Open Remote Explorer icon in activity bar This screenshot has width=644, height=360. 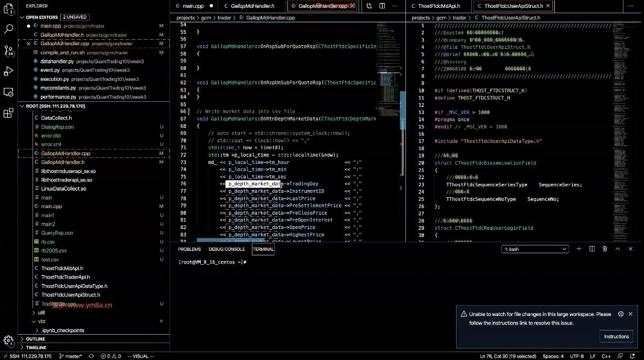click(x=8, y=92)
